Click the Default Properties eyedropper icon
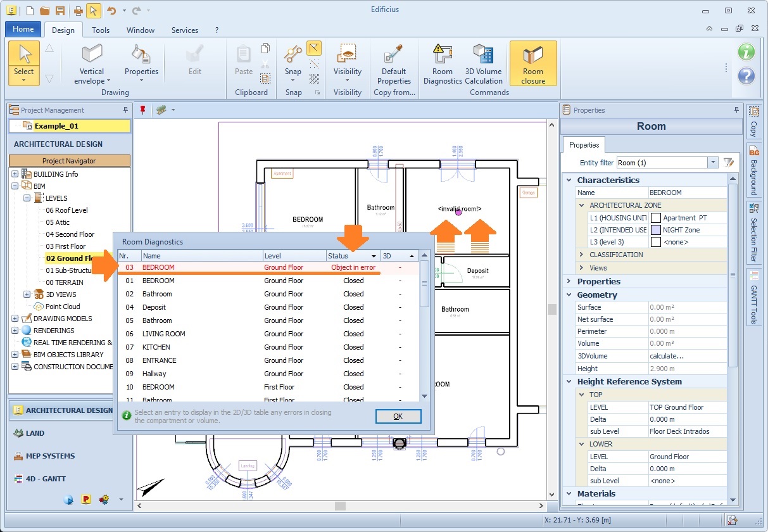The height and width of the screenshot is (532, 768). pos(394,54)
